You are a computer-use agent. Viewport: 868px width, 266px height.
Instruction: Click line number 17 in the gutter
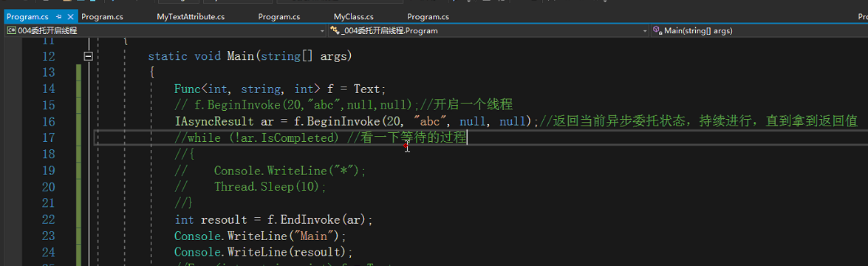[x=48, y=138]
